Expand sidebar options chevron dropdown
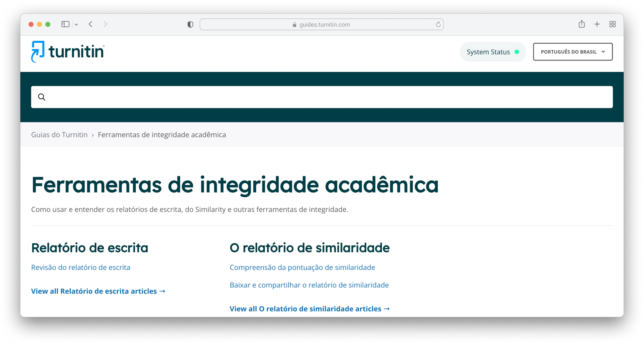Image resolution: width=644 pixels, height=344 pixels. pyautogui.click(x=77, y=25)
